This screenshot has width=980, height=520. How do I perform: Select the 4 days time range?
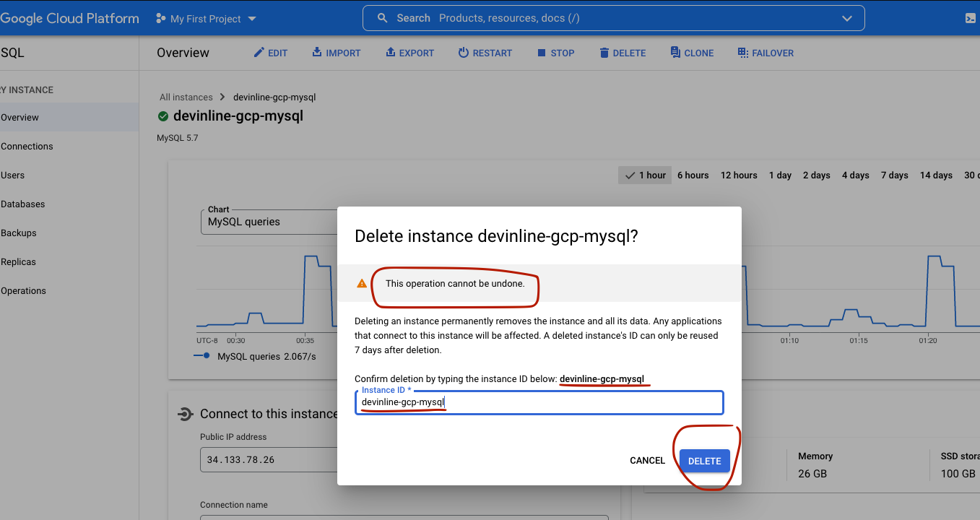855,175
